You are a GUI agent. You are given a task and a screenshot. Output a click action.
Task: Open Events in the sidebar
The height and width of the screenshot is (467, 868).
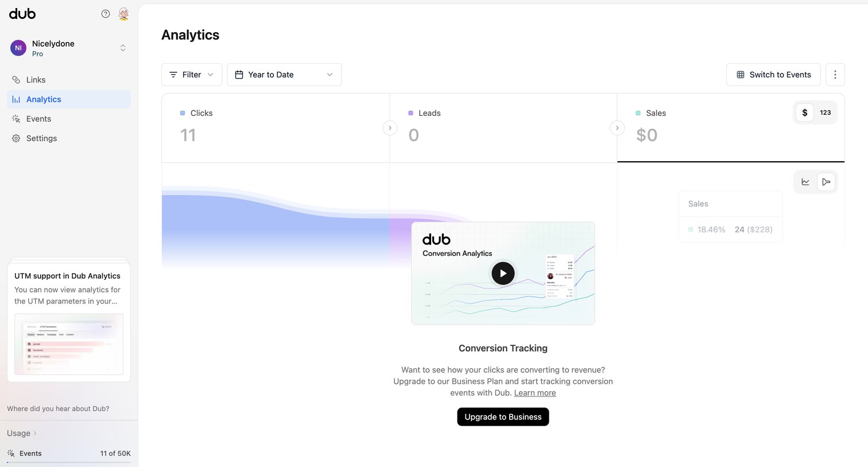(x=69, y=119)
